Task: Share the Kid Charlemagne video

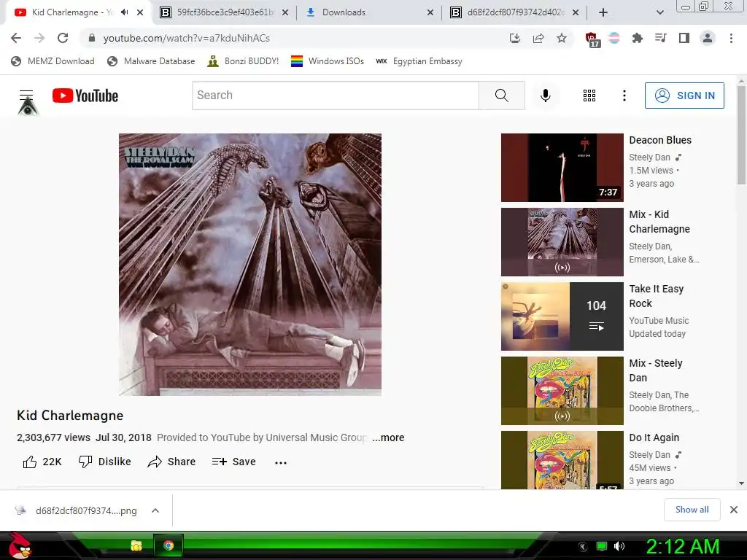Action: [171, 462]
